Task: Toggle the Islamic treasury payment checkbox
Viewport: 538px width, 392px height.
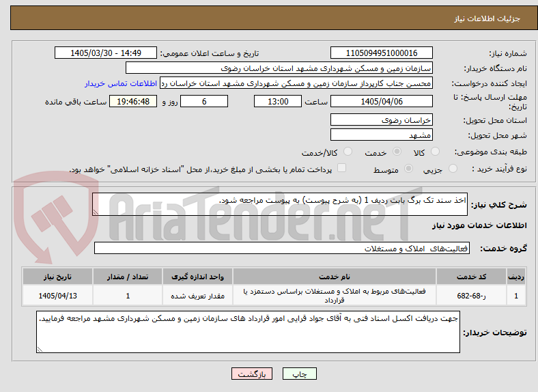Action: 342,168
